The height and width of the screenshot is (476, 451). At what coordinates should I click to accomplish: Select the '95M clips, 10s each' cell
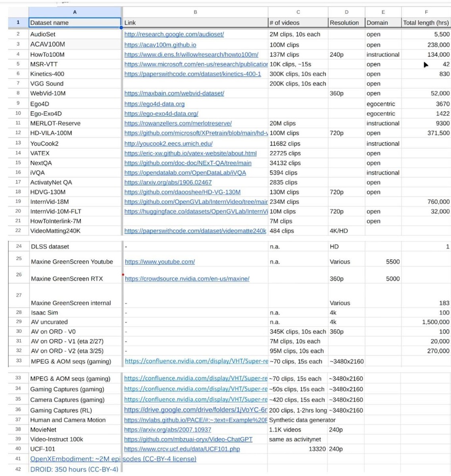pyautogui.click(x=298, y=351)
